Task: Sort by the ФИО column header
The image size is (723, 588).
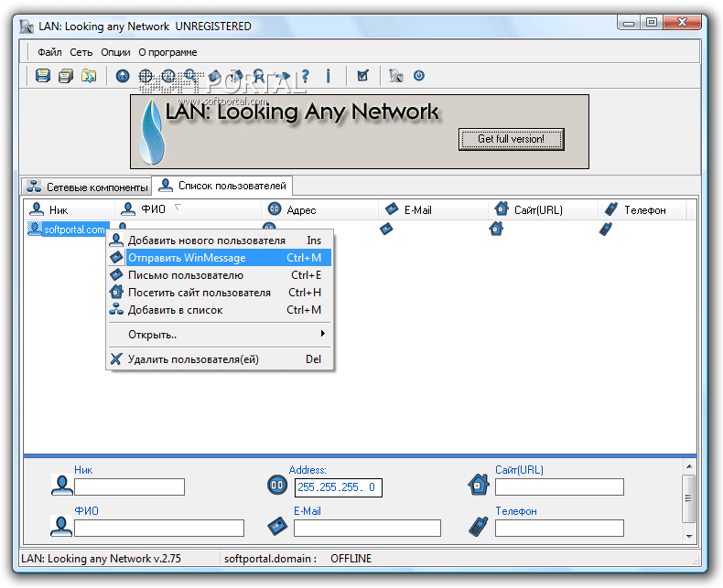Action: point(189,209)
